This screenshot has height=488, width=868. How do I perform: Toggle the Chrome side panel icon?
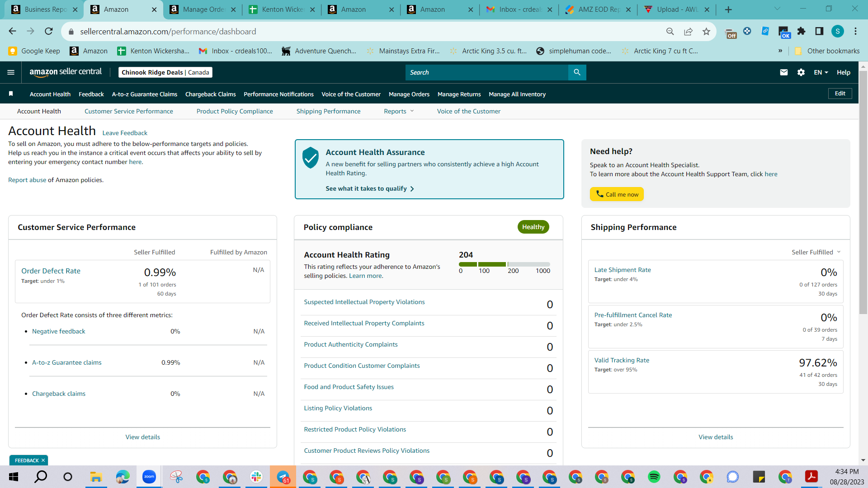(819, 31)
